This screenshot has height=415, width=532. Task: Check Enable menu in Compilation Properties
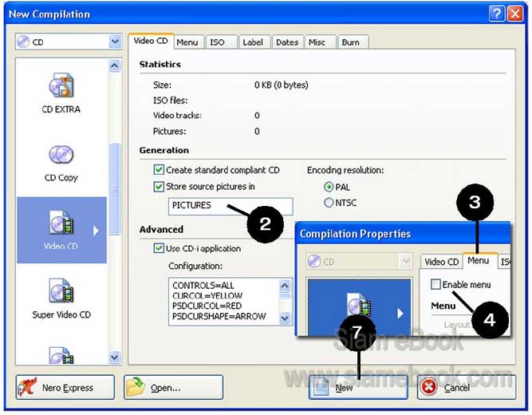click(435, 284)
